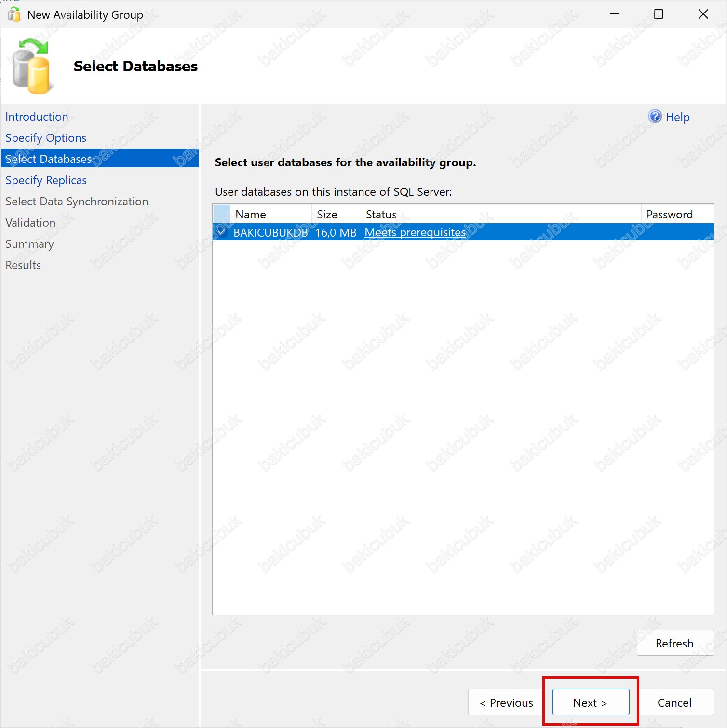Open the Introduction wizard page
Image resolution: width=727 pixels, height=728 pixels.
37,117
